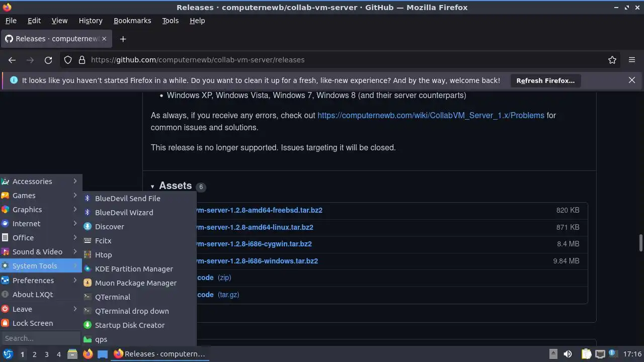The width and height of the screenshot is (644, 362).
Task: Open the Bookmarks menu
Action: coord(132,21)
